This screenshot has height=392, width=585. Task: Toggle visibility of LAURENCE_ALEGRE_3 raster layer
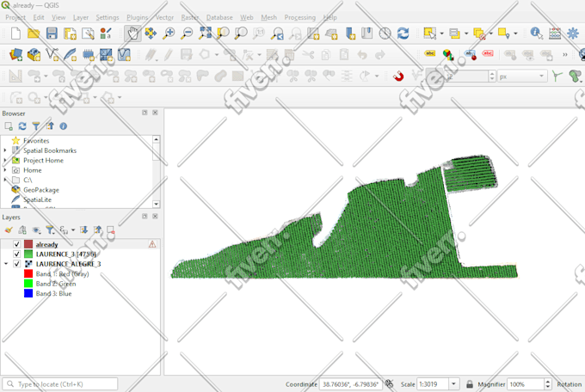tap(16, 264)
